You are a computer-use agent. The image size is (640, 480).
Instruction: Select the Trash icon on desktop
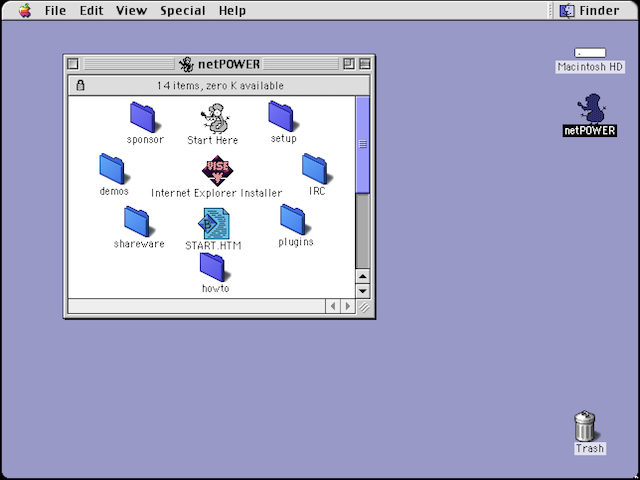pos(585,426)
